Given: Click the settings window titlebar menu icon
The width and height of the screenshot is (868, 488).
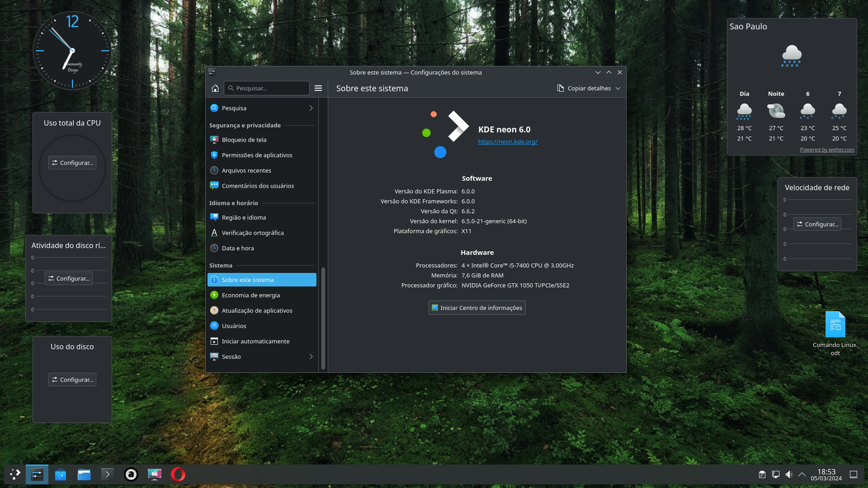Looking at the screenshot, I should (x=212, y=72).
